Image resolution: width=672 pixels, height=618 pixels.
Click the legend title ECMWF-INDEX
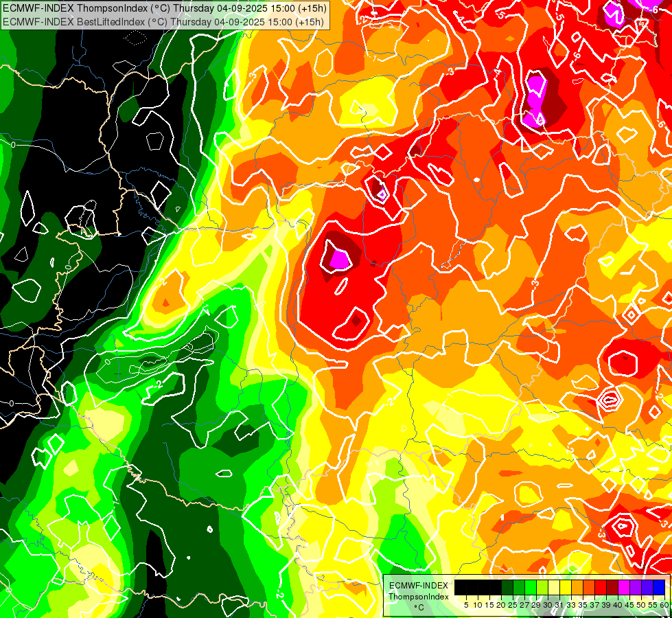pos(419,586)
